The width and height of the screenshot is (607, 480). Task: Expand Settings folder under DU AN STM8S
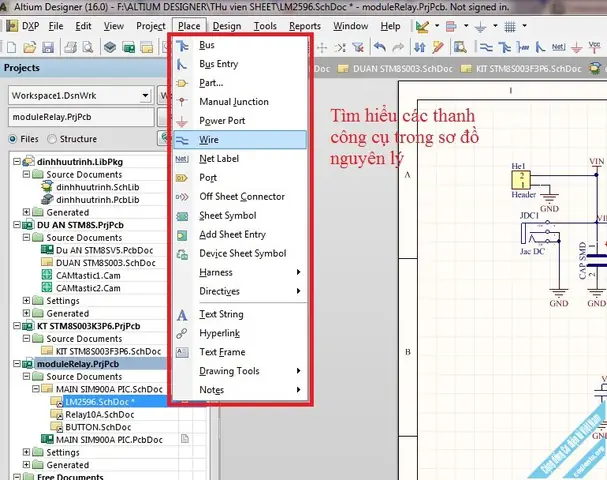[26, 300]
